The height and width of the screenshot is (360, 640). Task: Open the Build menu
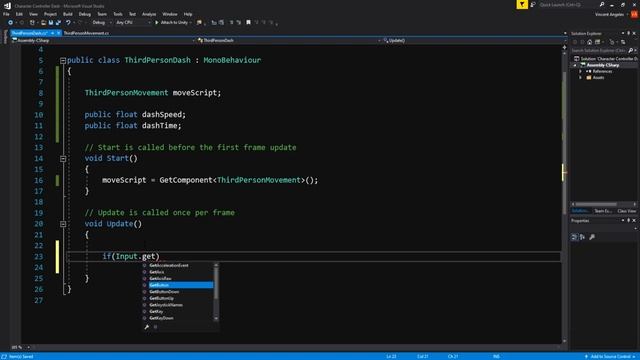click(68, 14)
